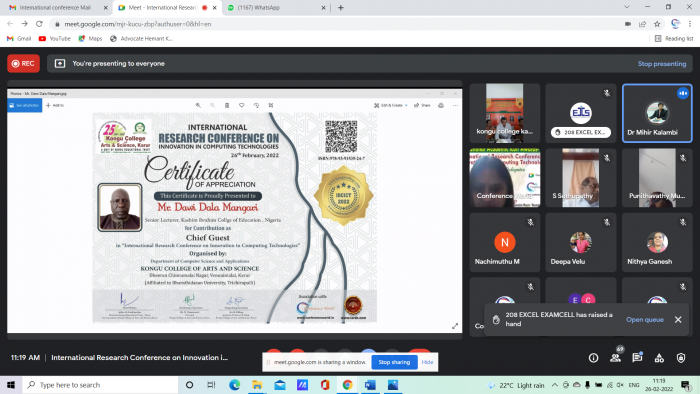
Task: Select Dr Mihir Kalambi video tile
Action: point(657,113)
